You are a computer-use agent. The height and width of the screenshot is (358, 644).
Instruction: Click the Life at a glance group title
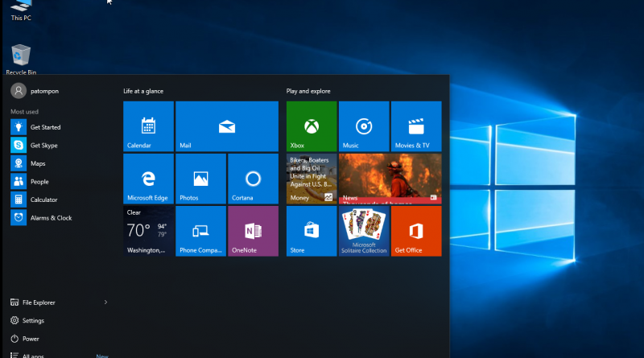(x=143, y=91)
